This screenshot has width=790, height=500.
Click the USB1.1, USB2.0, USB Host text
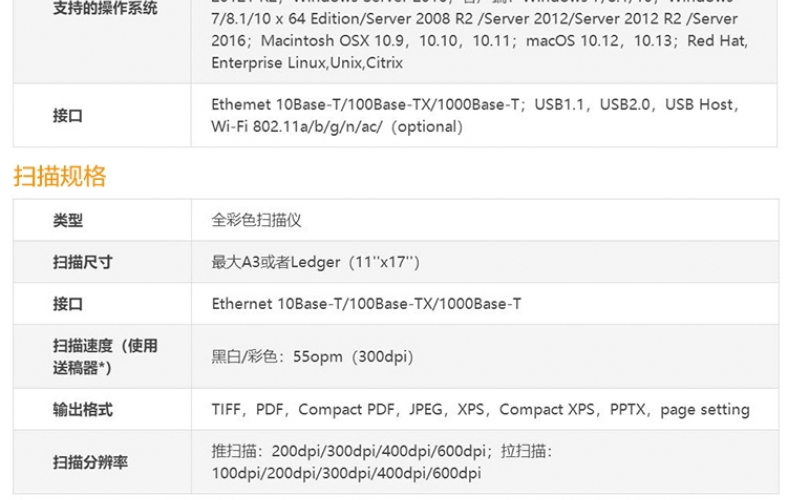(x=636, y=104)
